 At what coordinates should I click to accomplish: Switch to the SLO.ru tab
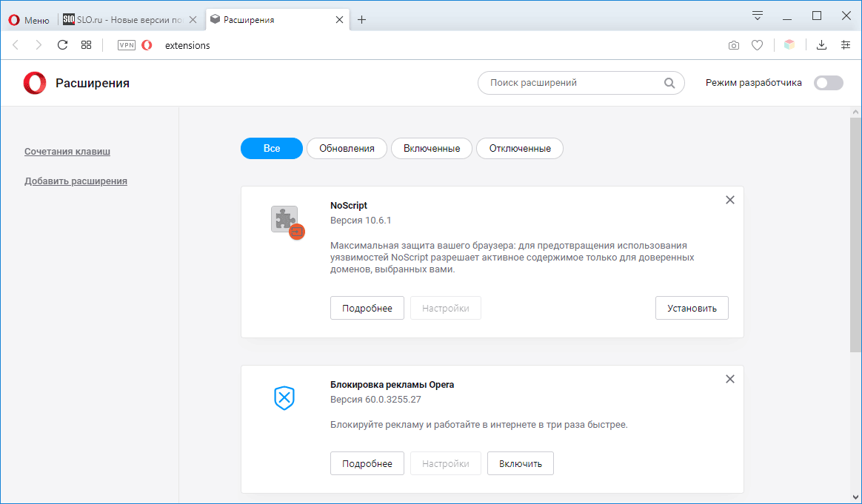pos(130,20)
